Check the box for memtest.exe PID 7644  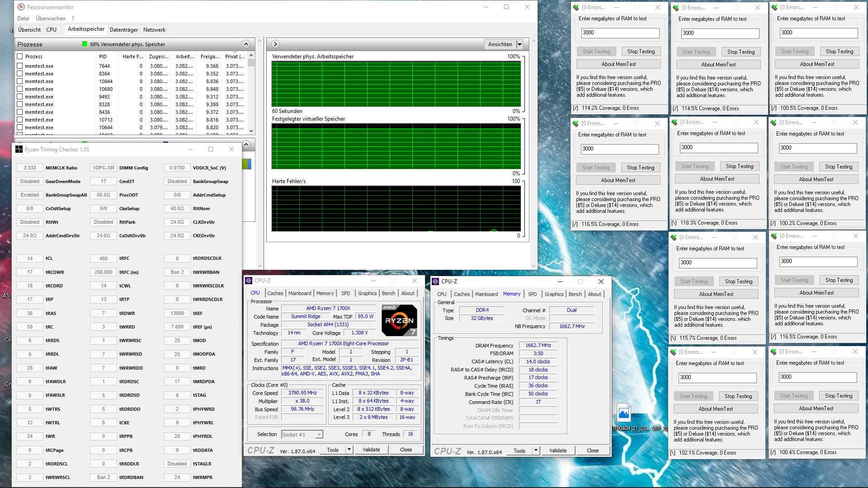19,66
